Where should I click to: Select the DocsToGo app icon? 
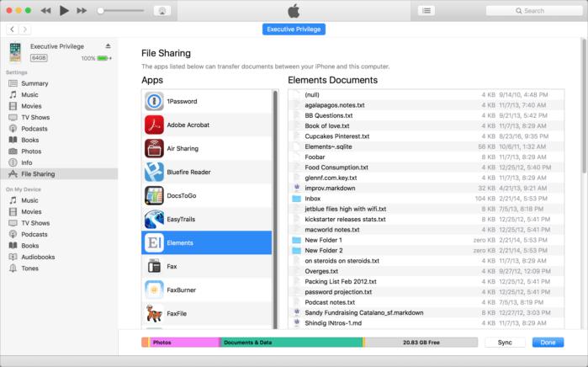click(x=154, y=195)
